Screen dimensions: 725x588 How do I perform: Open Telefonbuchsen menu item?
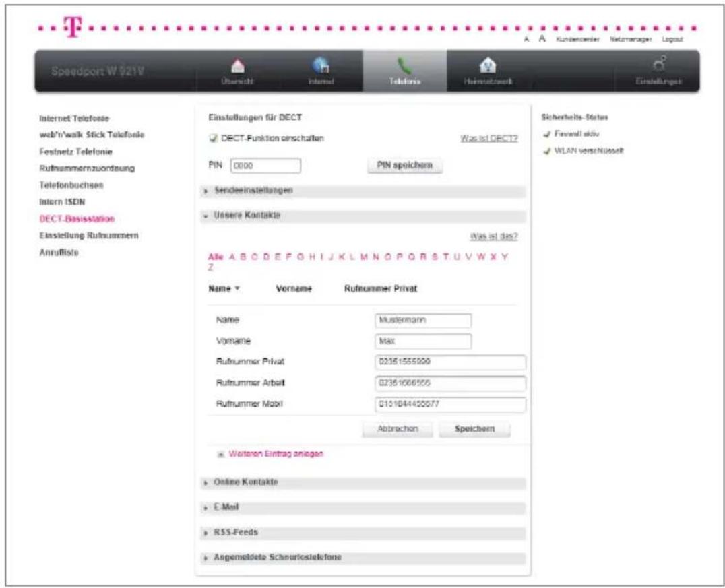coord(71,185)
